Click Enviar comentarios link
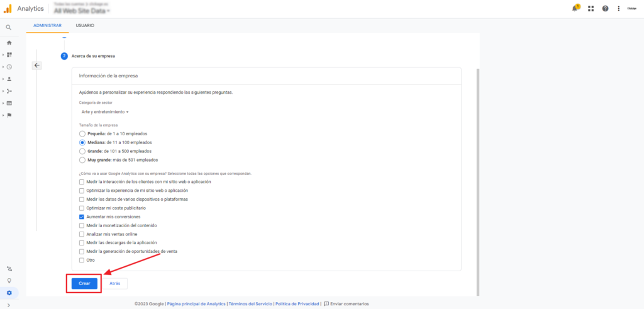 pyautogui.click(x=350, y=304)
